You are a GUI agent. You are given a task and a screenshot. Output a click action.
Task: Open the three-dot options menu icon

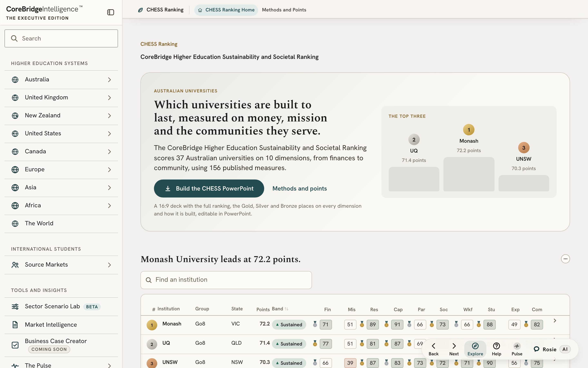point(565,259)
